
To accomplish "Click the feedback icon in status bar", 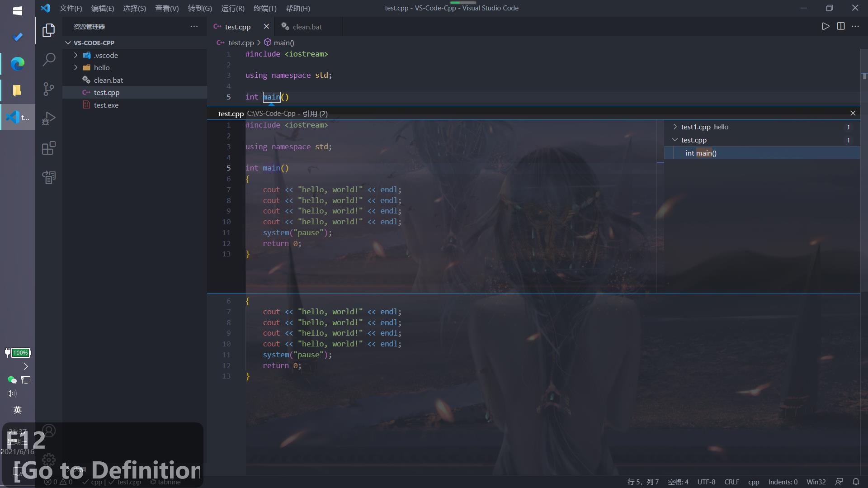I will point(839,482).
